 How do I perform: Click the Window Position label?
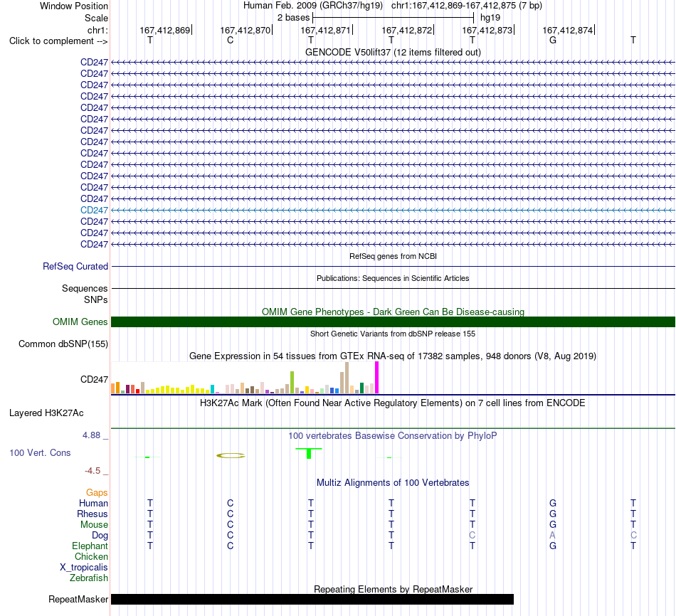[x=74, y=6]
